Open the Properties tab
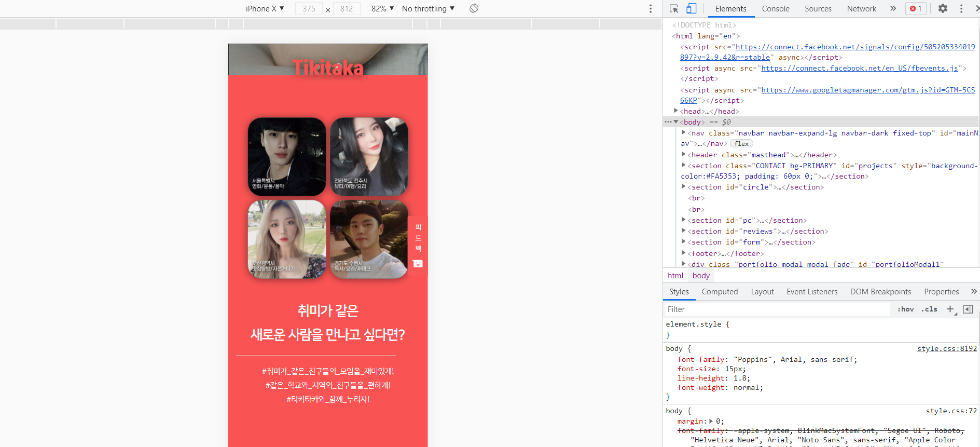Viewport: 980px width, 447px height. tap(941, 292)
